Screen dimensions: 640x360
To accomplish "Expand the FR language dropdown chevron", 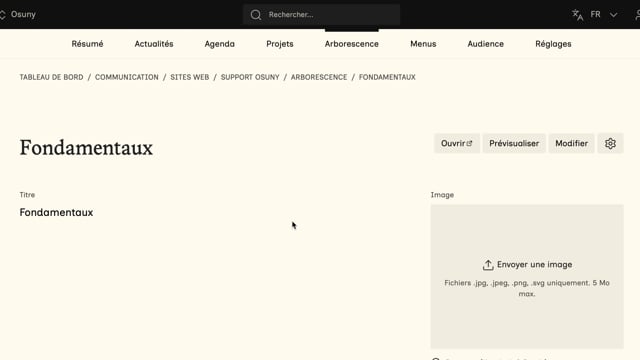I will coord(613,15).
